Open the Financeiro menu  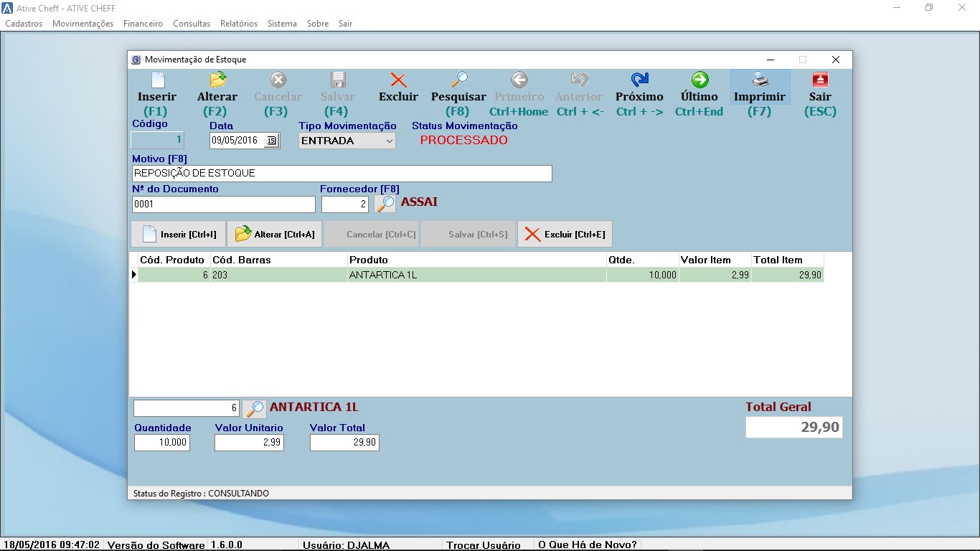tap(143, 24)
